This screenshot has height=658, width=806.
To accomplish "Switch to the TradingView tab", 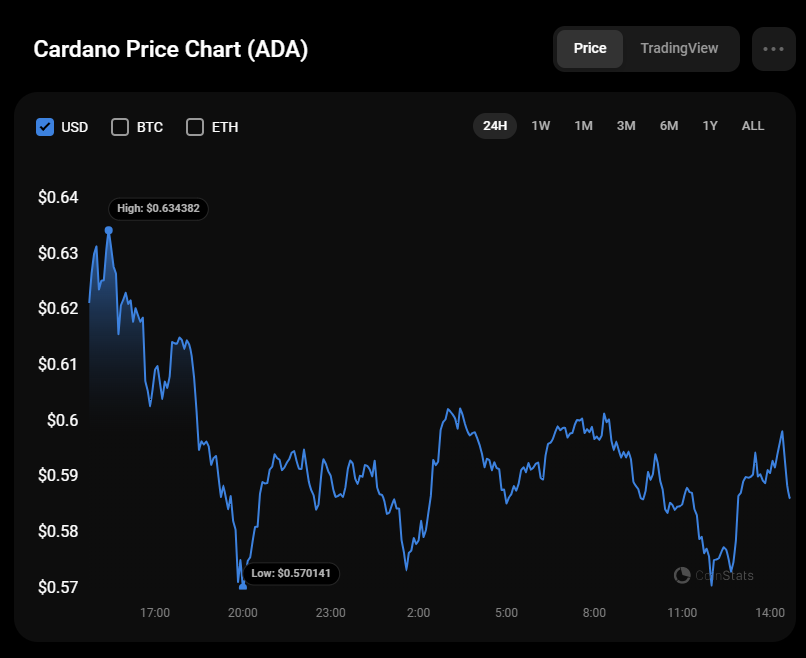I will point(679,48).
